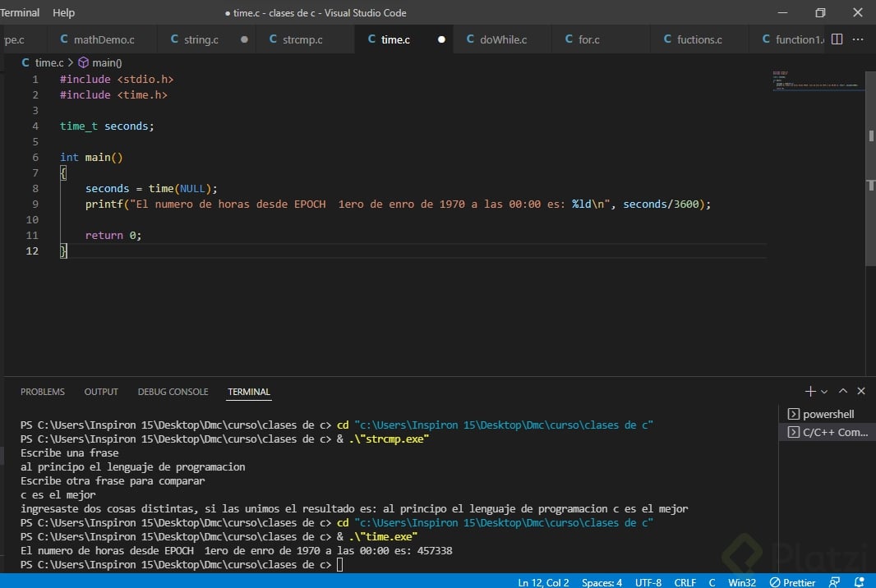Select language mode C in status bar

(712, 582)
